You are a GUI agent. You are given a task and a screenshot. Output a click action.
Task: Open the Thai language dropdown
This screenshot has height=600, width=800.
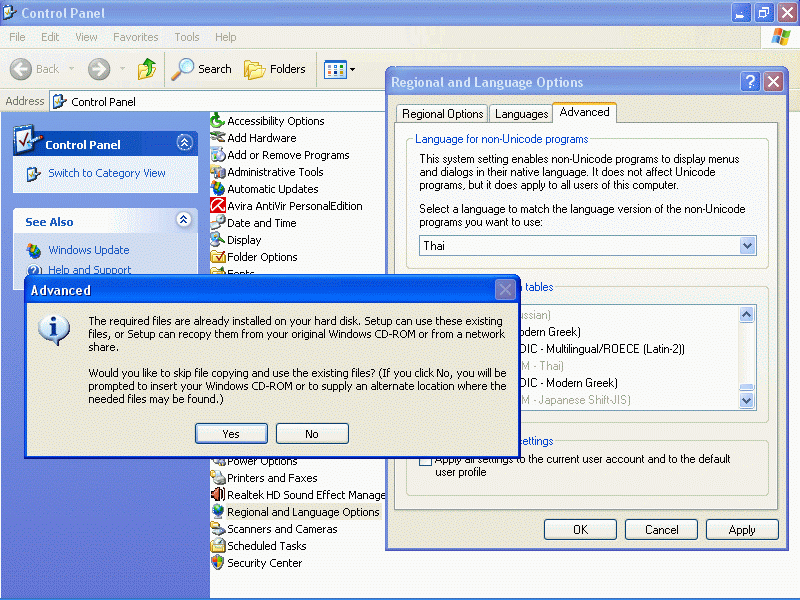click(x=746, y=246)
